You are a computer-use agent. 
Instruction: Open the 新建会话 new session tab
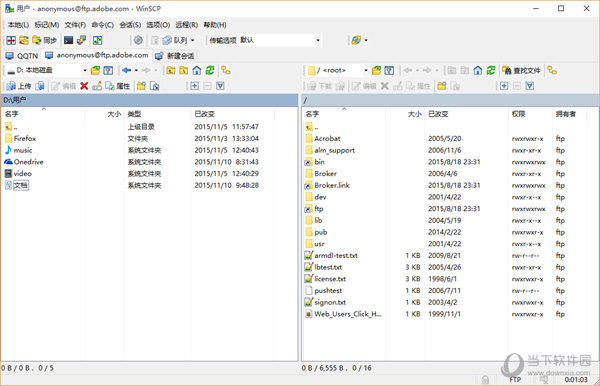[x=175, y=56]
